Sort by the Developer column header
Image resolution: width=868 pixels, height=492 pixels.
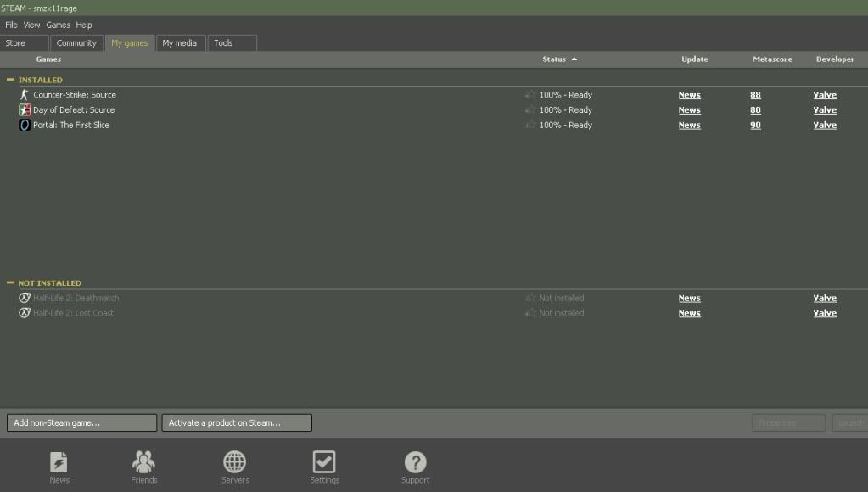point(836,59)
